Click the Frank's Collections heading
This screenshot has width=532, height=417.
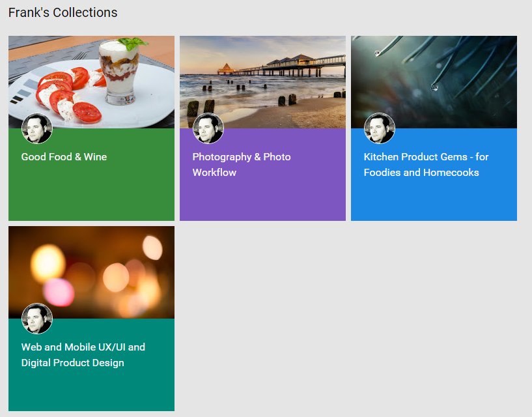pos(63,12)
